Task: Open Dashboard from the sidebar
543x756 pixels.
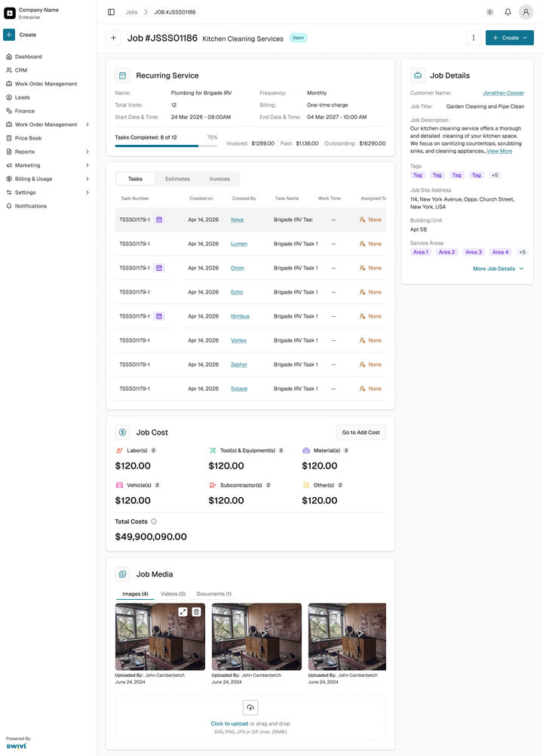Action: pyautogui.click(x=28, y=57)
